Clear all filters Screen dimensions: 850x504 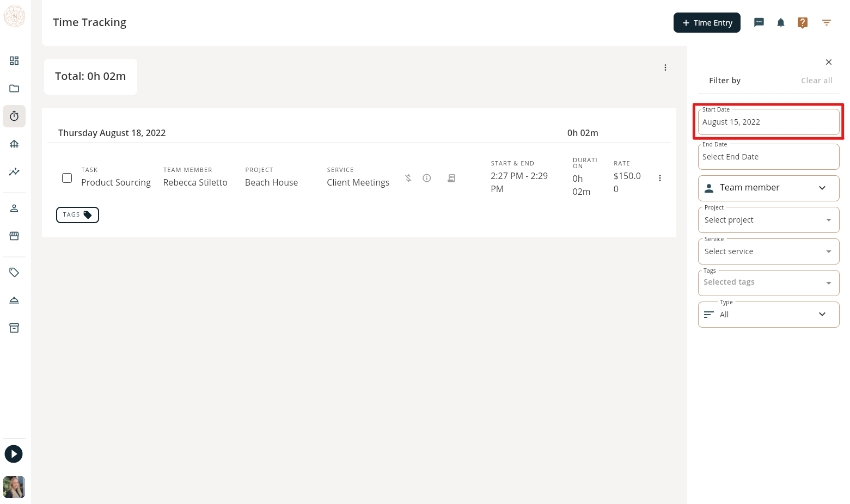pos(816,81)
